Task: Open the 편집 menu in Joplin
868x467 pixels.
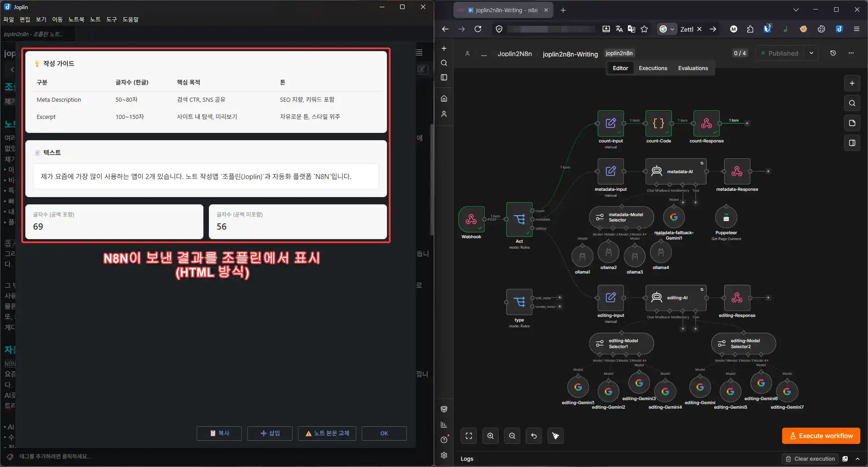Action: pyautogui.click(x=25, y=19)
